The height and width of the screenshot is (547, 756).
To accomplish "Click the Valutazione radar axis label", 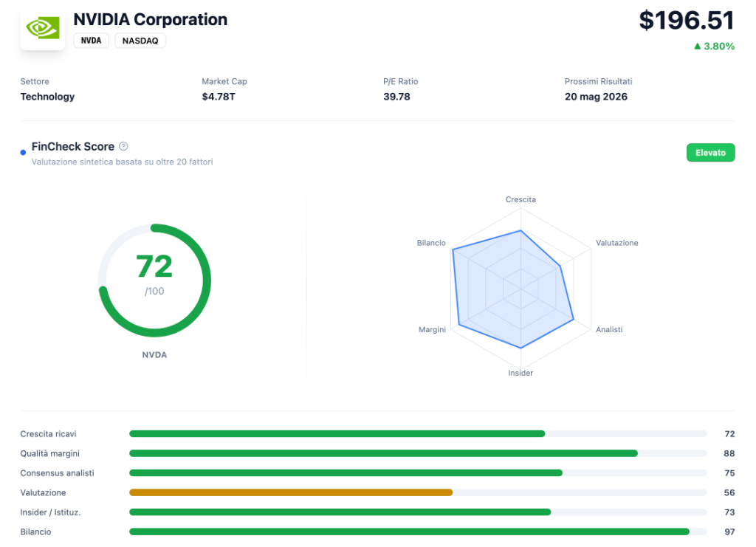I will tap(616, 243).
